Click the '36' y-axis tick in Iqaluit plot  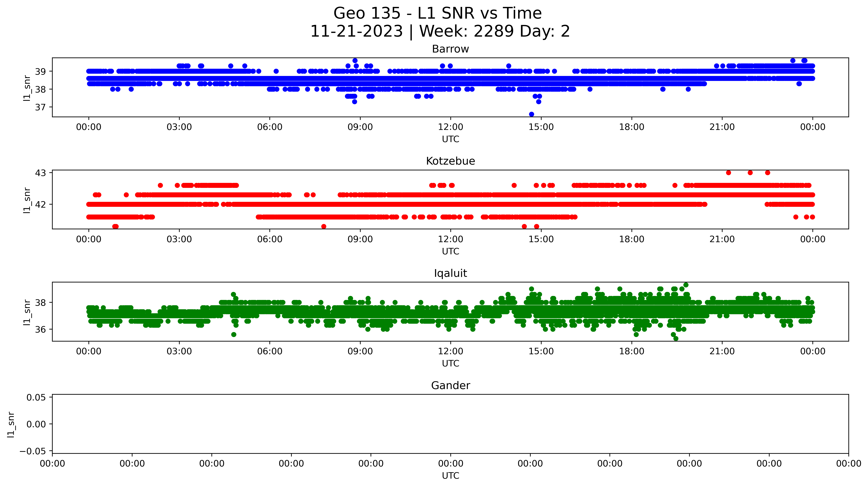coord(40,329)
